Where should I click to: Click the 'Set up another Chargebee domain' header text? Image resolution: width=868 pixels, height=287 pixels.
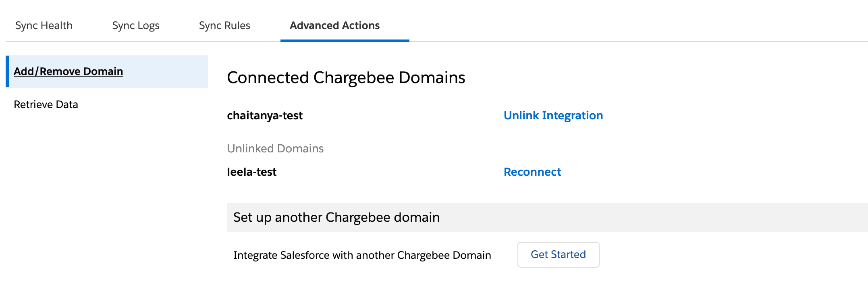(336, 217)
